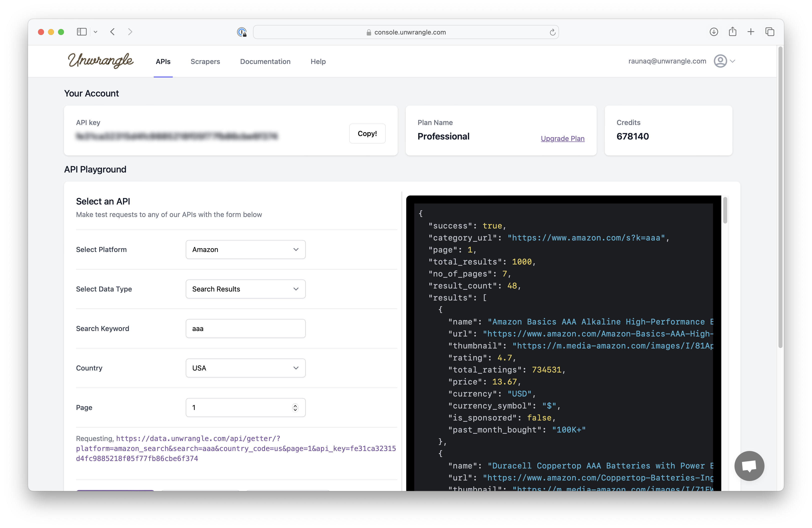812x528 pixels.
Task: Open the data.unwrangle.com request URL link
Action: click(x=236, y=448)
